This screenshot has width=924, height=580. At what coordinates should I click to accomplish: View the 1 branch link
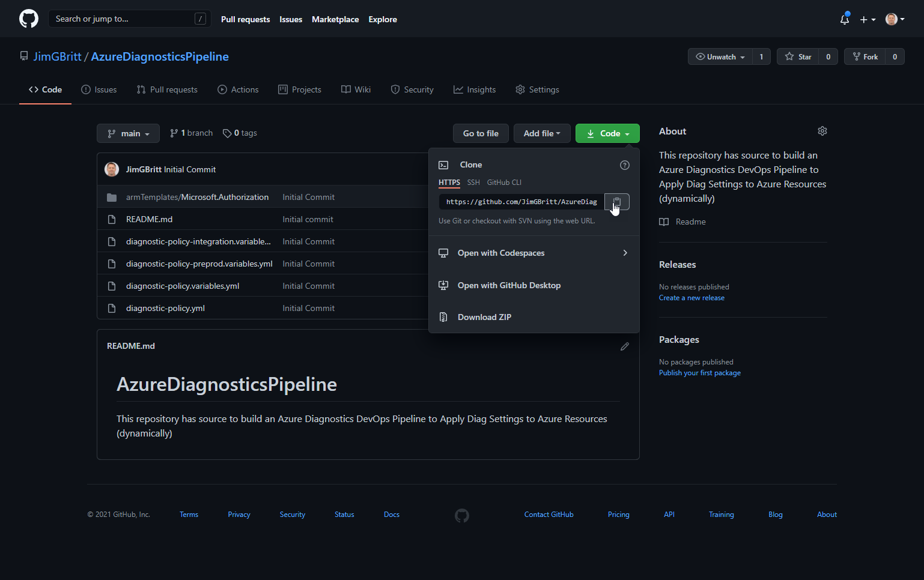tap(191, 133)
